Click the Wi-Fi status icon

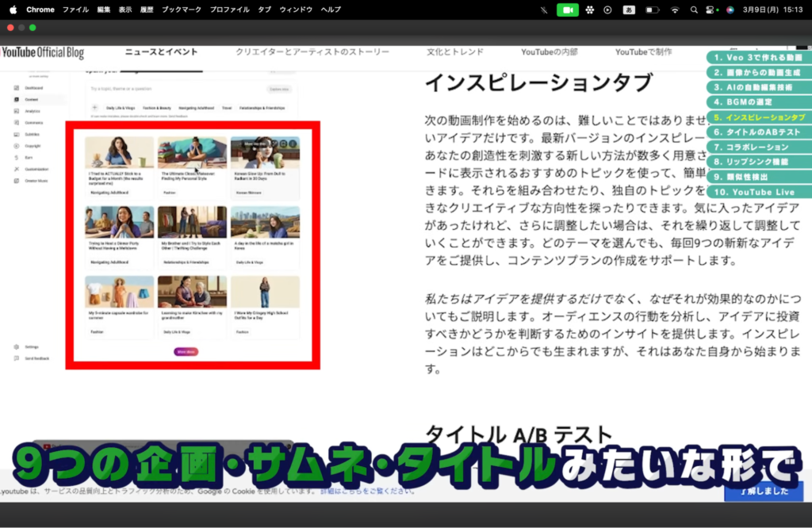point(675,10)
